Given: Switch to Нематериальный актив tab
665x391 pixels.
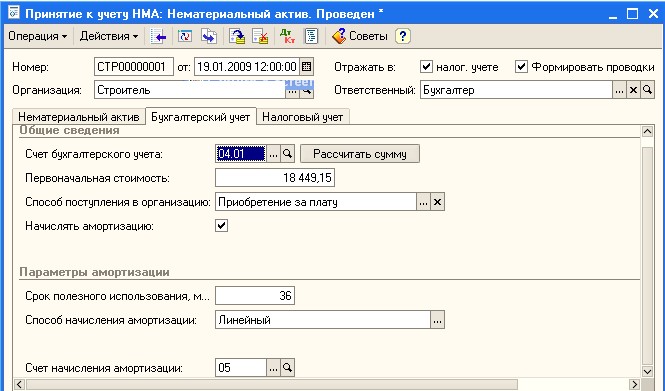Looking at the screenshot, I should pos(78,117).
